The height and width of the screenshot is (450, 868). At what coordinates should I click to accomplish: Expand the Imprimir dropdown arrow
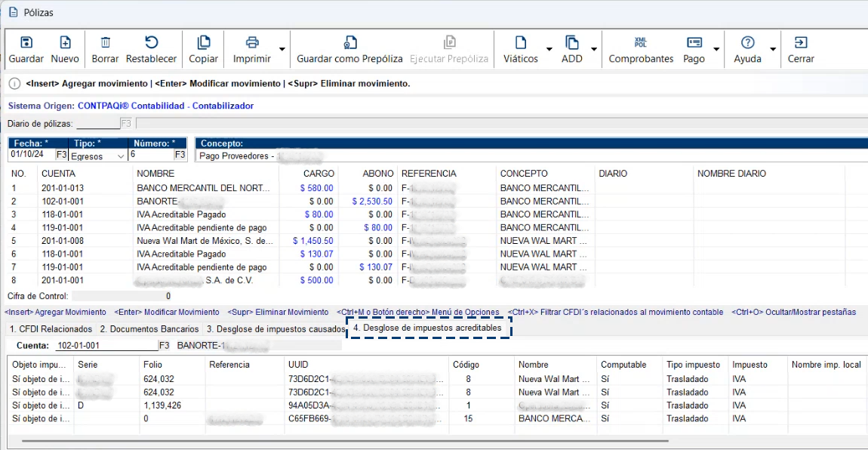click(x=282, y=50)
